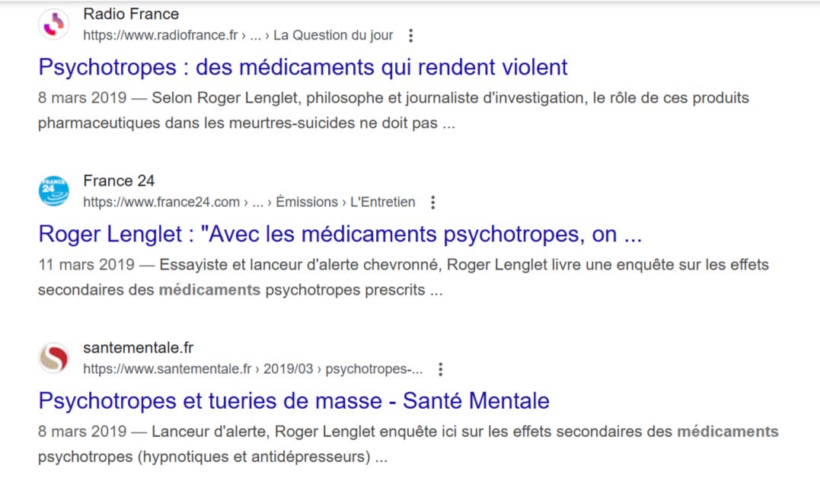
Task: Click the santementale.fr favicon
Action: click(54, 358)
